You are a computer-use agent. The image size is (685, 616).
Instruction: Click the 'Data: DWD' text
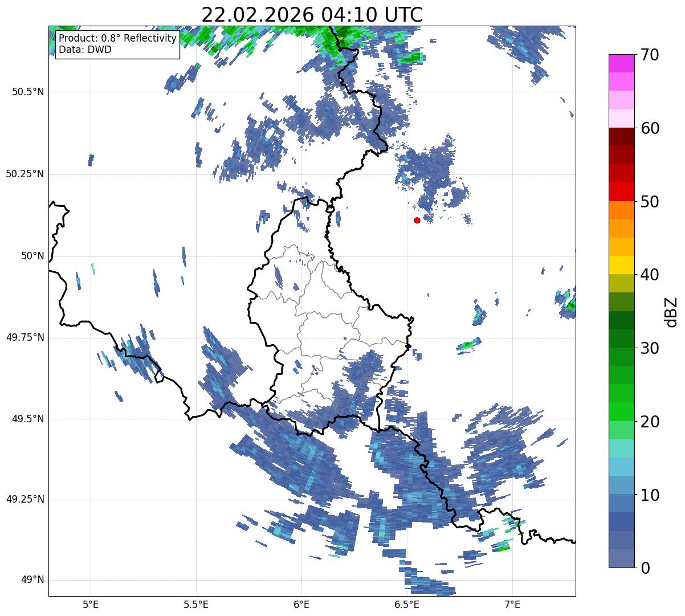click(85, 50)
